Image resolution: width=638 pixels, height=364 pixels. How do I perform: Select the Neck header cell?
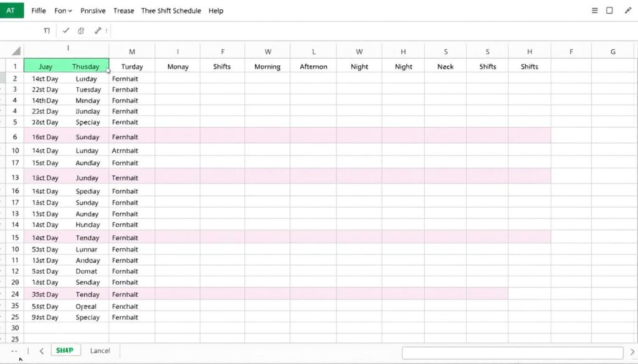[x=445, y=66]
